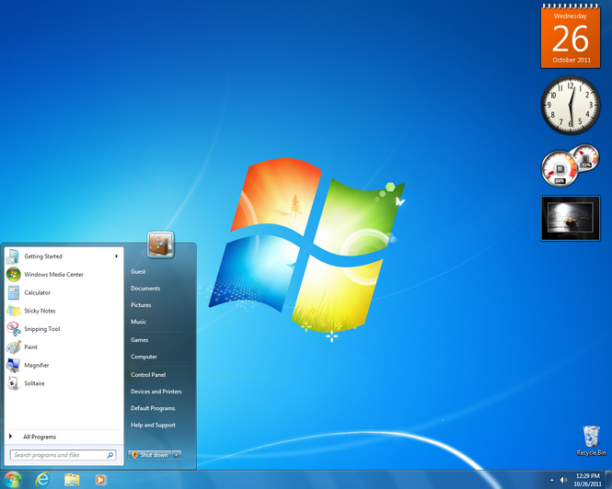
Task: Open Computer from Start menu
Action: pos(144,357)
